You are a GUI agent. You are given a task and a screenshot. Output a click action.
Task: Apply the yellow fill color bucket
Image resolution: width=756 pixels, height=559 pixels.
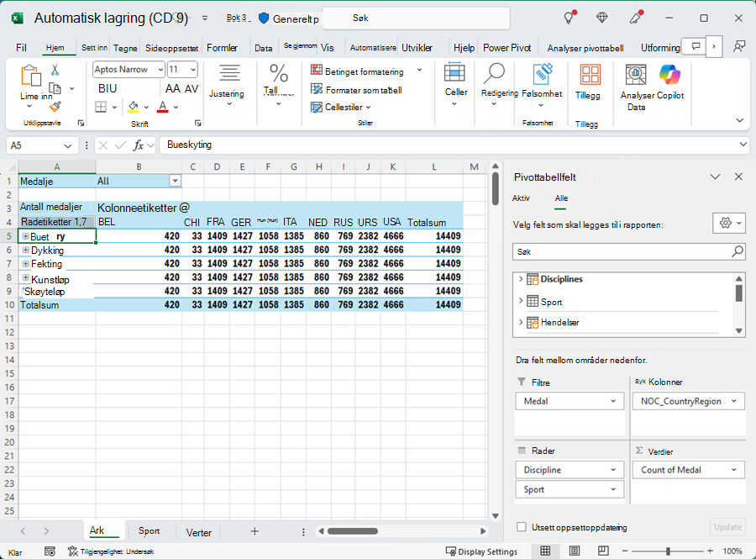(133, 107)
